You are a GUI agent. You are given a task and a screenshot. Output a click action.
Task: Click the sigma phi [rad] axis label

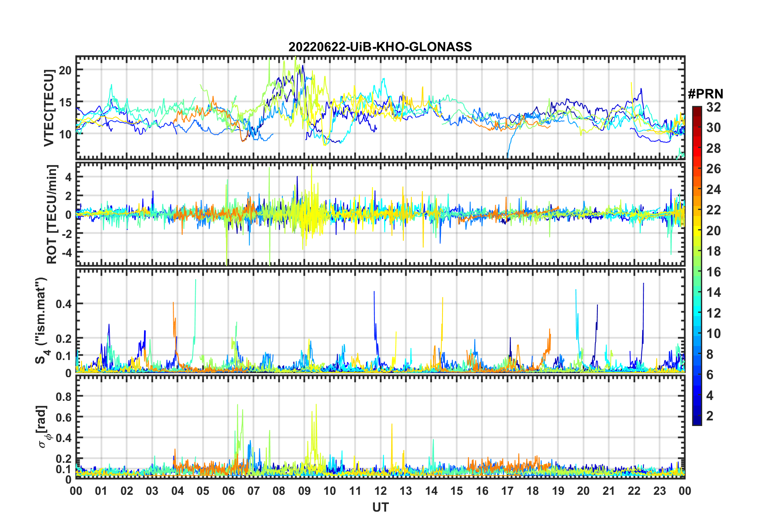click(43, 426)
